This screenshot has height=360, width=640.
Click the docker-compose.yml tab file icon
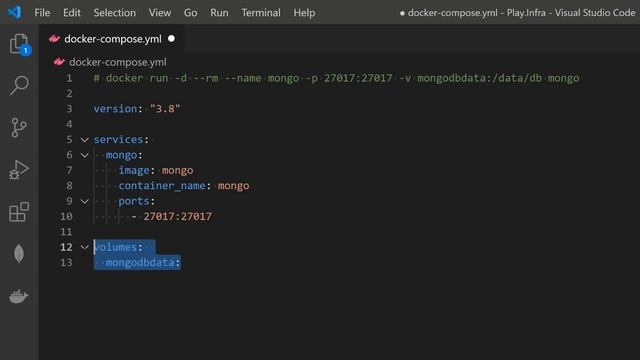point(54,39)
